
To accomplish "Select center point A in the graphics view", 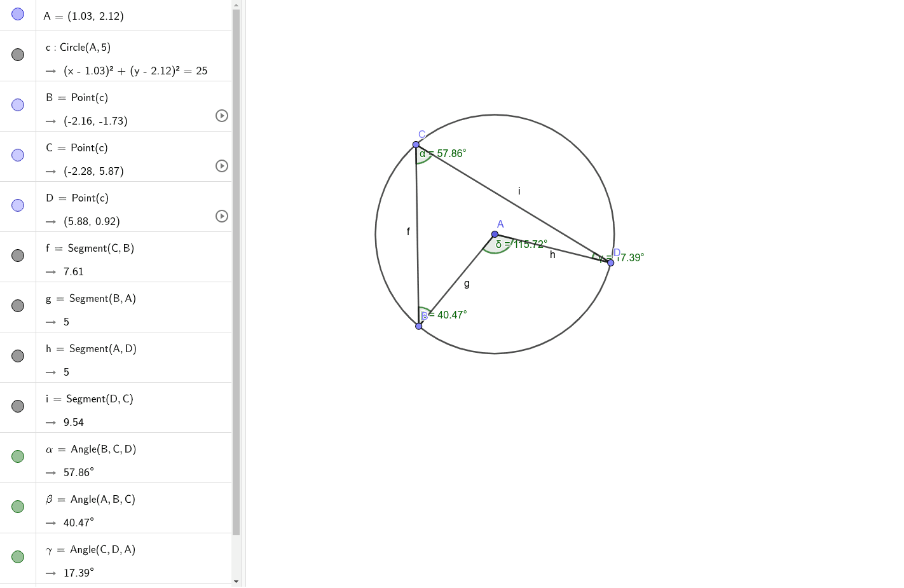I will 495,235.
